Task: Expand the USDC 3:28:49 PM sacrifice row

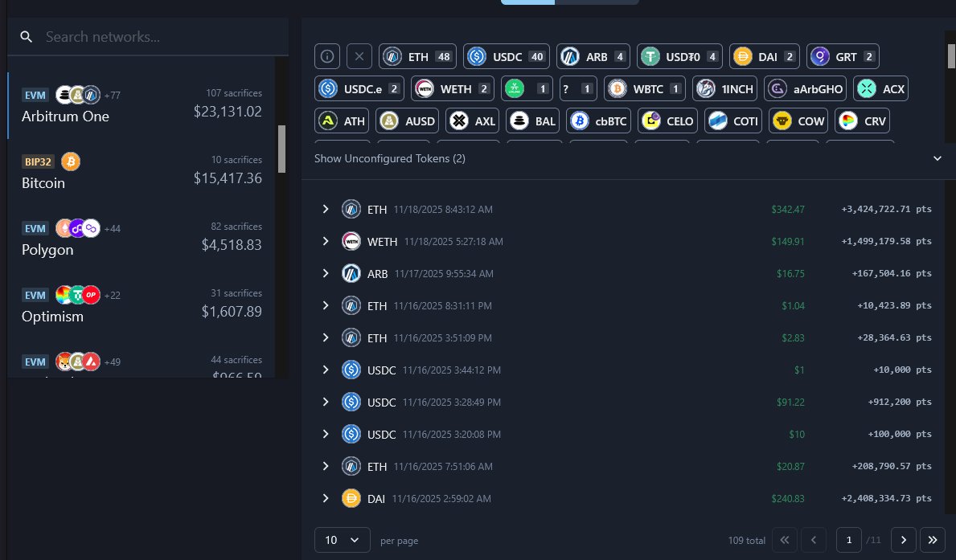Action: pyautogui.click(x=326, y=403)
